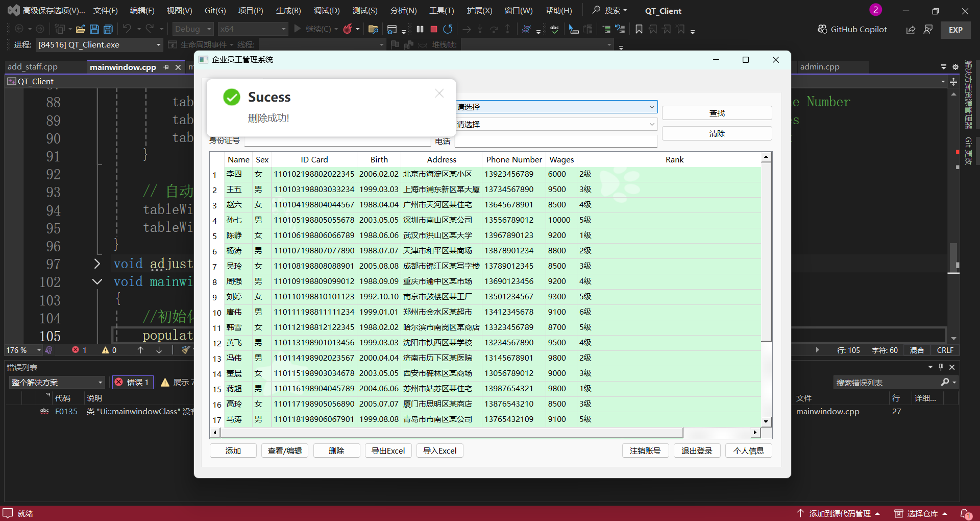
Task: Toggle the error count filter in Error List
Action: (x=133, y=382)
